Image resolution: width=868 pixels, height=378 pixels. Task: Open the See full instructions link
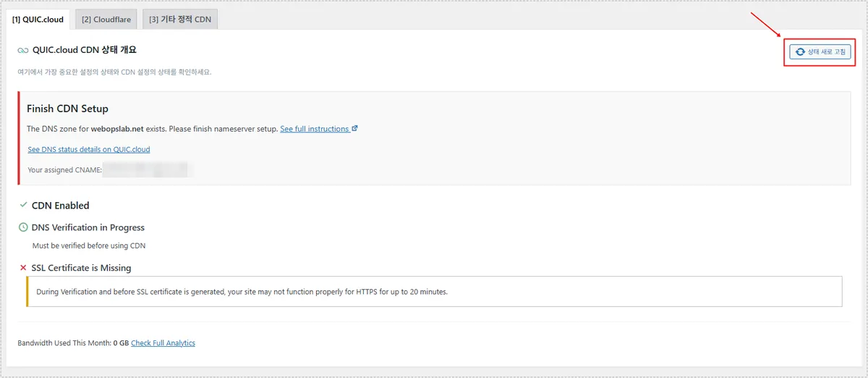coord(315,129)
